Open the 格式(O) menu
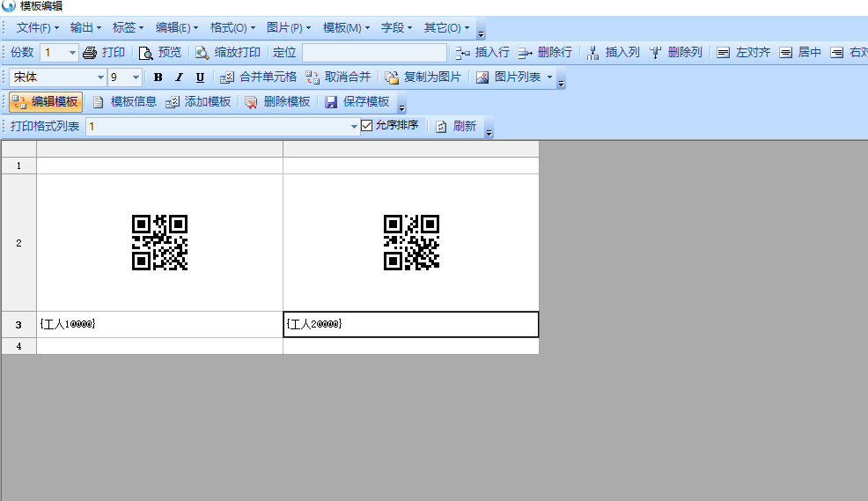868x501 pixels. point(232,28)
